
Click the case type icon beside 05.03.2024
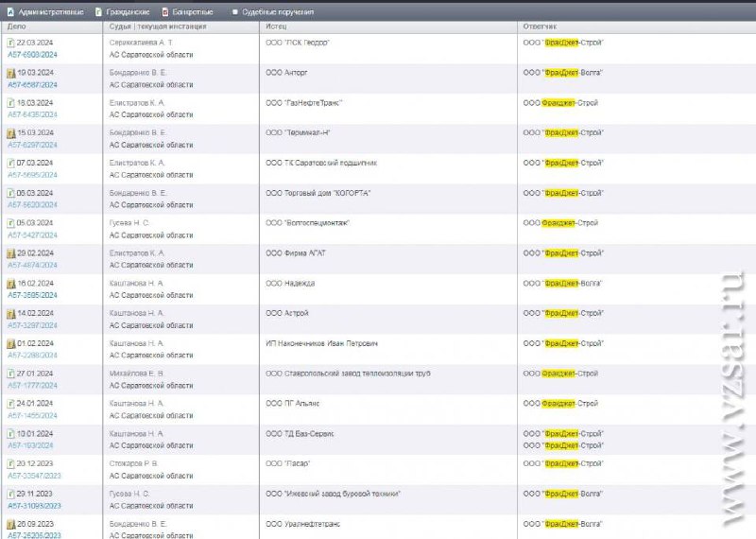[x=10, y=223]
